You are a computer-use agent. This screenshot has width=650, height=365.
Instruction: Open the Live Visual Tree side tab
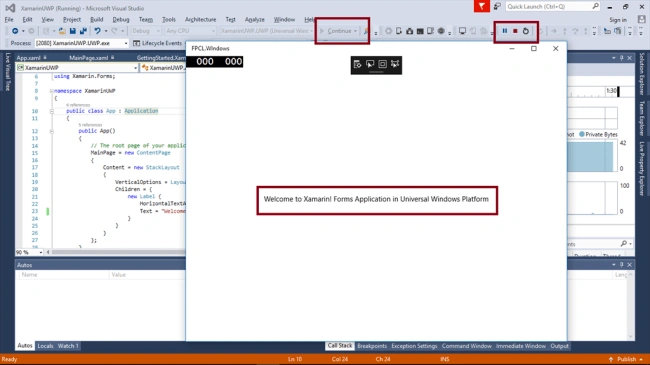coord(7,72)
